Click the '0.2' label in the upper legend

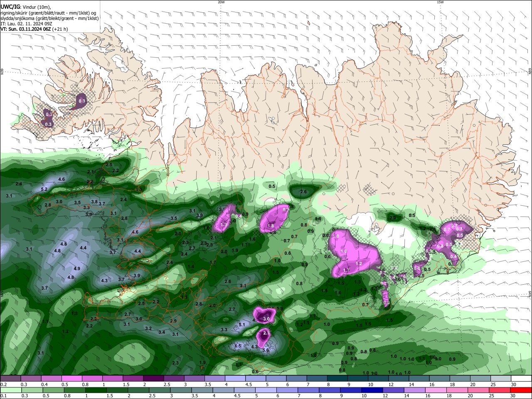[x=3, y=384]
